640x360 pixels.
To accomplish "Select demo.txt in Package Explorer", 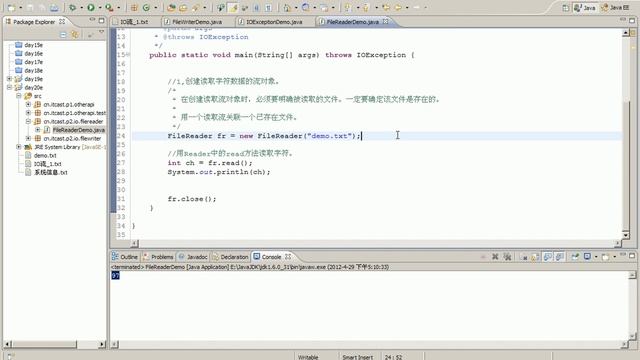I will (x=45, y=156).
